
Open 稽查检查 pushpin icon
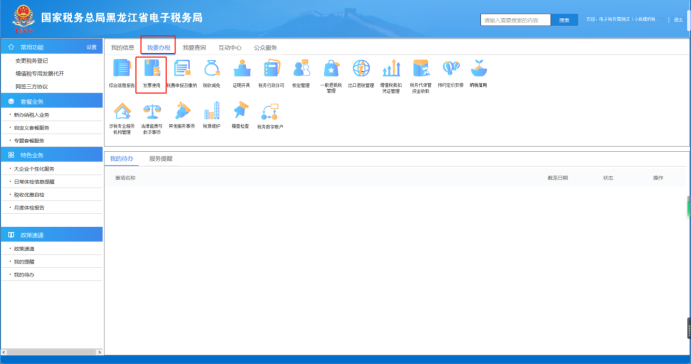point(241,110)
